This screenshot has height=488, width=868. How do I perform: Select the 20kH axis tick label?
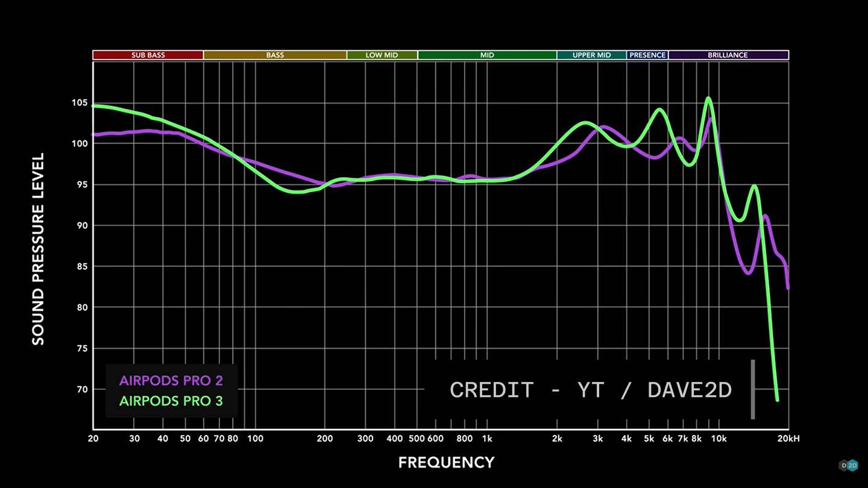coord(790,439)
